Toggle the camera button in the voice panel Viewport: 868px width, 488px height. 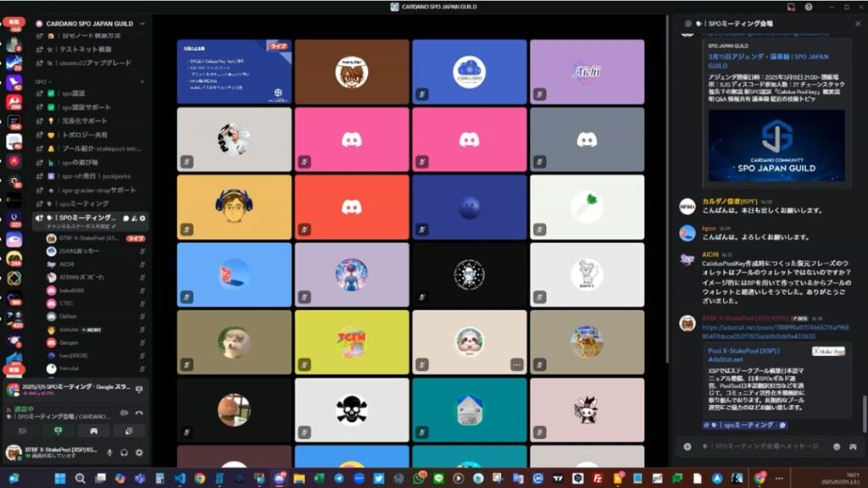23,430
